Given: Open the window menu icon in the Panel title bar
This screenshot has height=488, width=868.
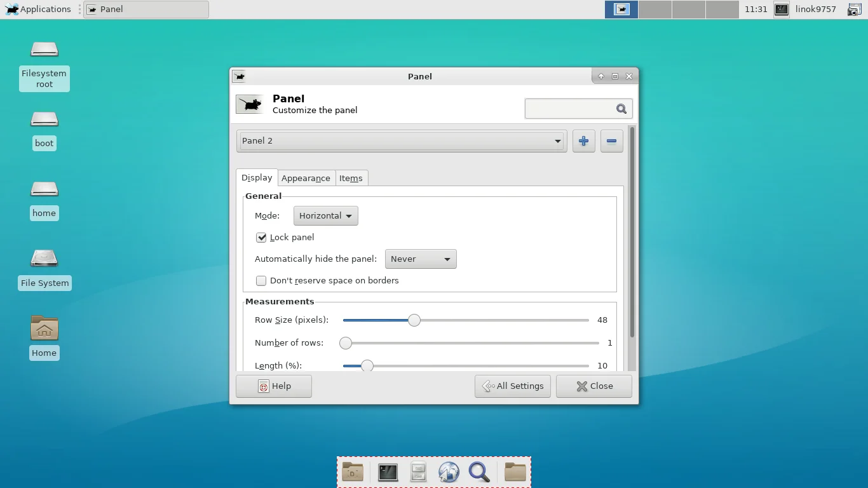Looking at the screenshot, I should (x=239, y=76).
